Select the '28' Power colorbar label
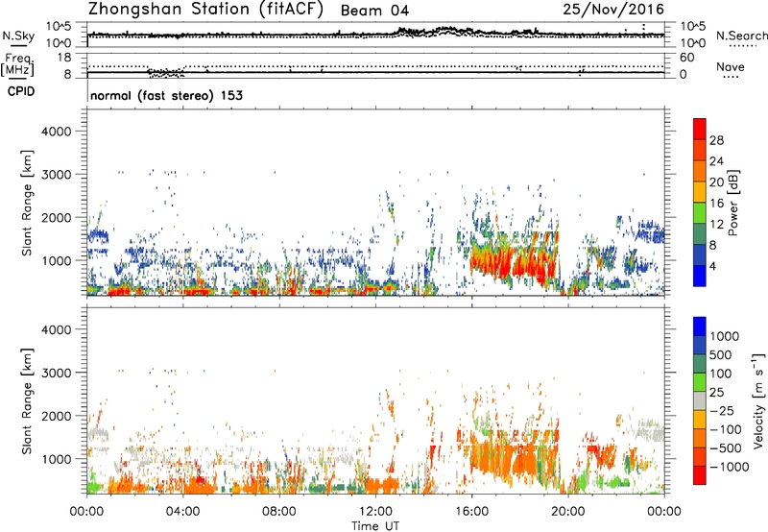The width and height of the screenshot is (768, 532). point(716,140)
